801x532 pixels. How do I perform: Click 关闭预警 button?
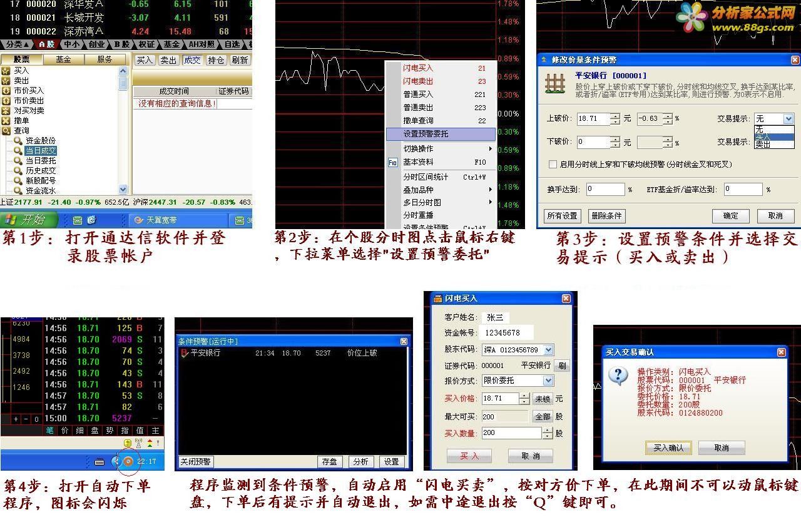tap(195, 462)
